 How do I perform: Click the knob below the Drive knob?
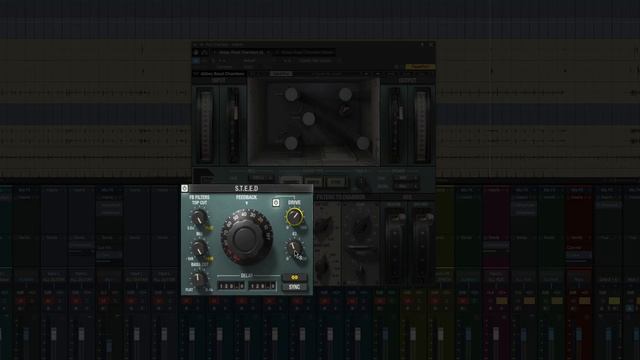294,247
